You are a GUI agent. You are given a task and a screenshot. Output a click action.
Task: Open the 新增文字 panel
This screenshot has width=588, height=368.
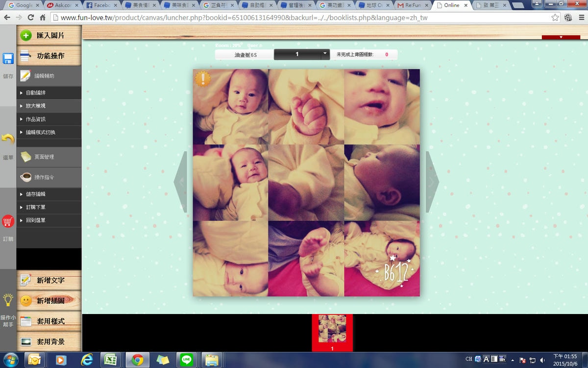[x=49, y=280]
